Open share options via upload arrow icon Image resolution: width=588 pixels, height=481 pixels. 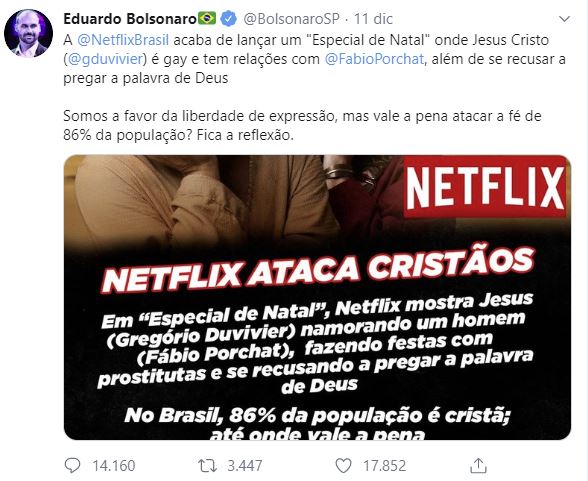tap(478, 466)
